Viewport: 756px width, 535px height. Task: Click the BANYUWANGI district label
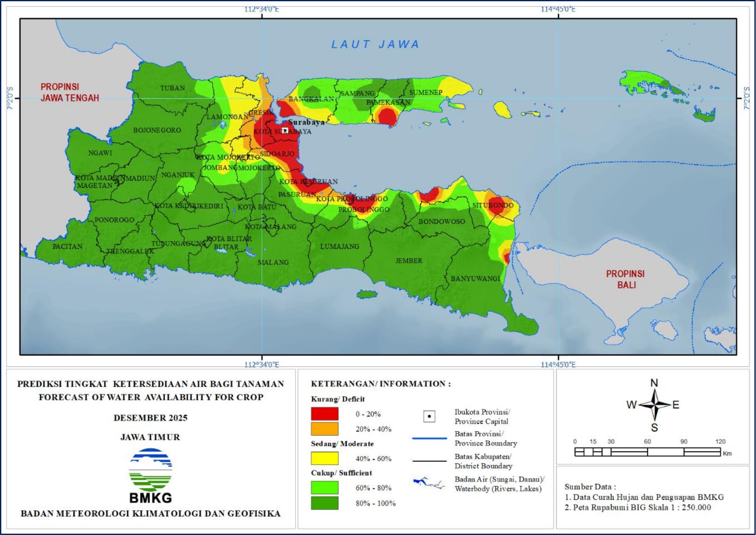click(475, 279)
